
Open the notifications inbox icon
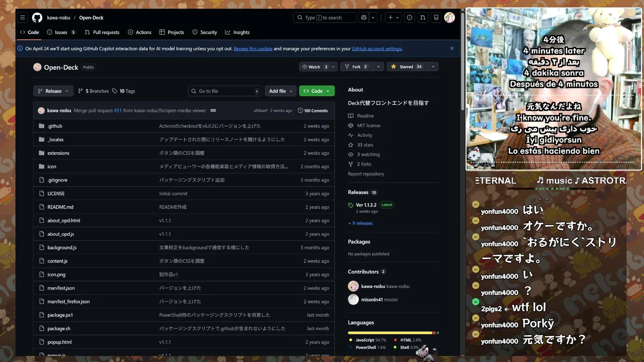(436, 18)
